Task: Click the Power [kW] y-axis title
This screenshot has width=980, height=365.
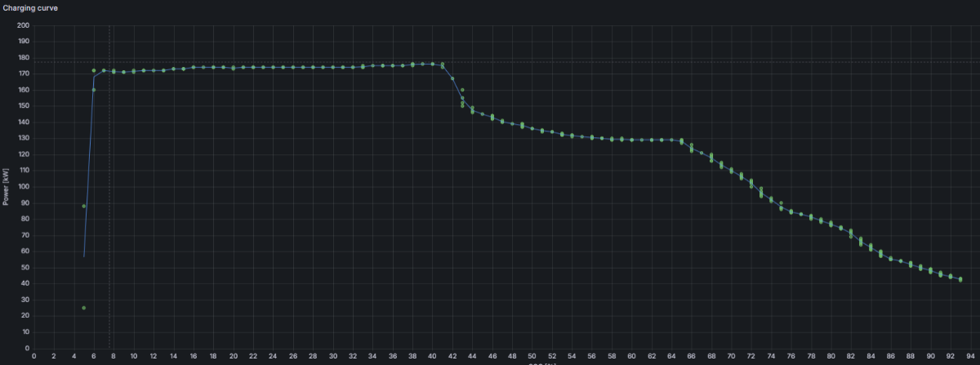Action: click(6, 187)
